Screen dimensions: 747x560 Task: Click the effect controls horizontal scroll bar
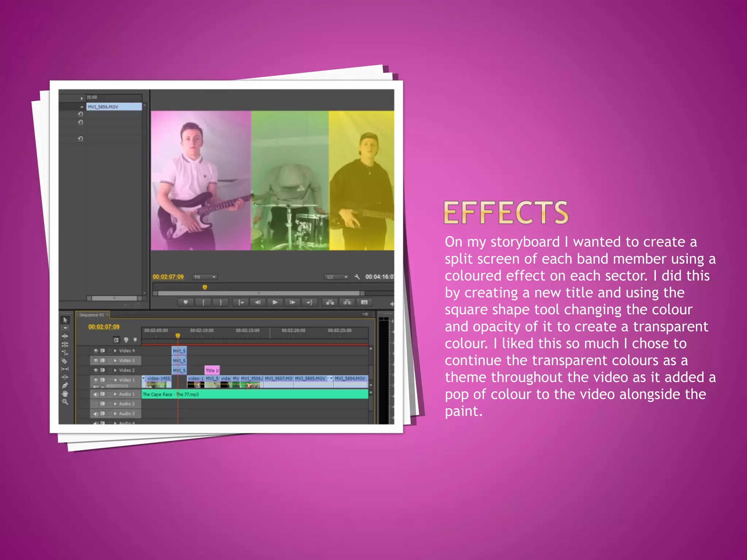114,298
